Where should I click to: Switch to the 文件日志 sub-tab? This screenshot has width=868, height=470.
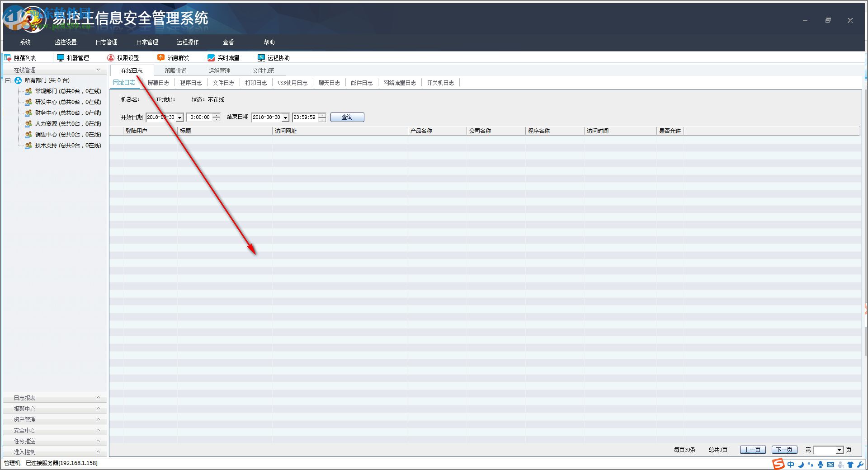[x=223, y=83]
